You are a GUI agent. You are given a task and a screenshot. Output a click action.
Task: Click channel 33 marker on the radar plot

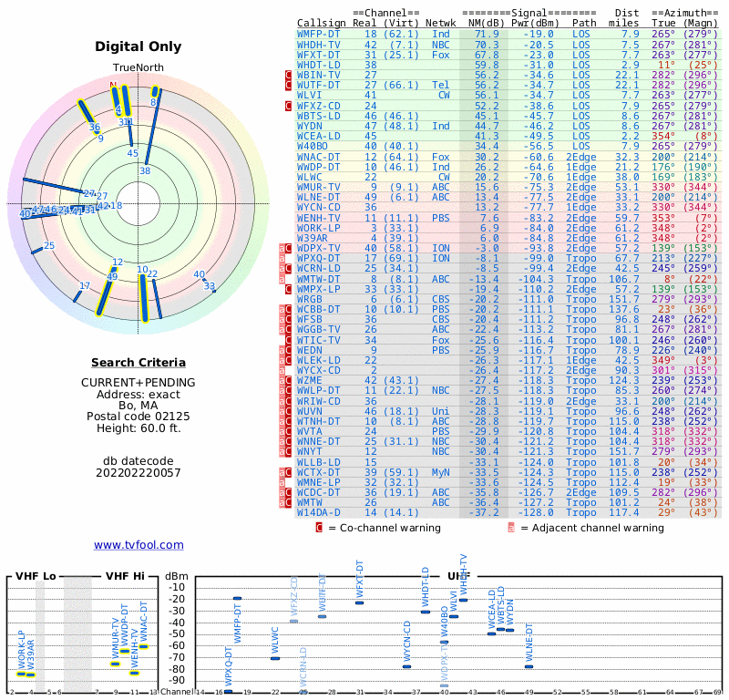210,286
